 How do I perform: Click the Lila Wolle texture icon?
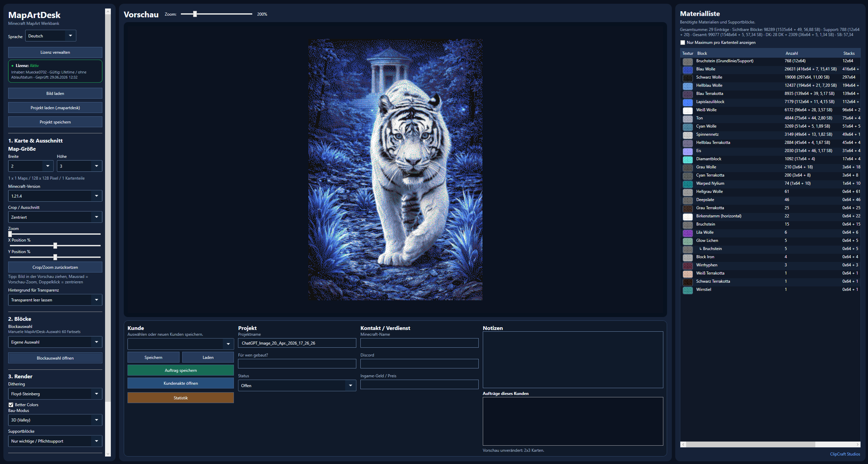pos(687,233)
